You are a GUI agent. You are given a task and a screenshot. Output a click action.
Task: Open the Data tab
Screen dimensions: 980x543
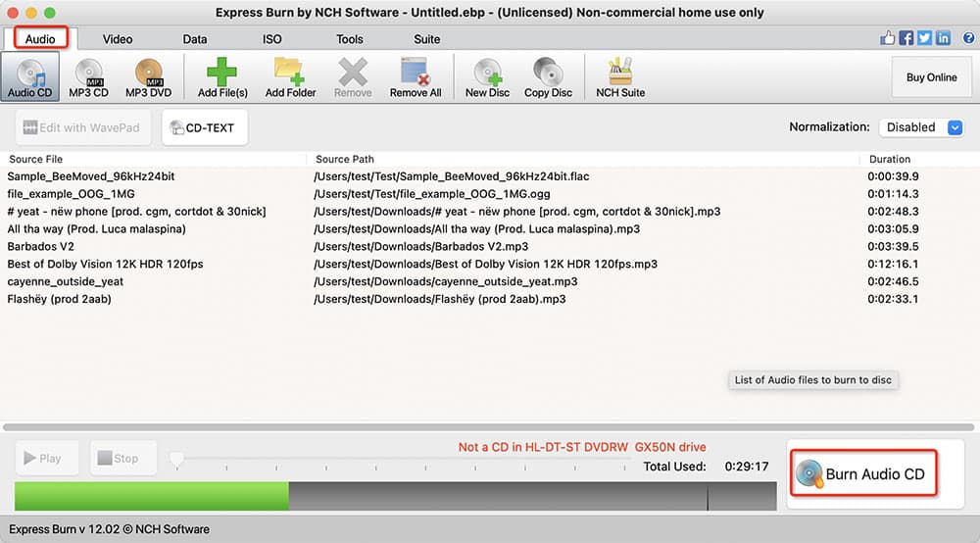[194, 39]
